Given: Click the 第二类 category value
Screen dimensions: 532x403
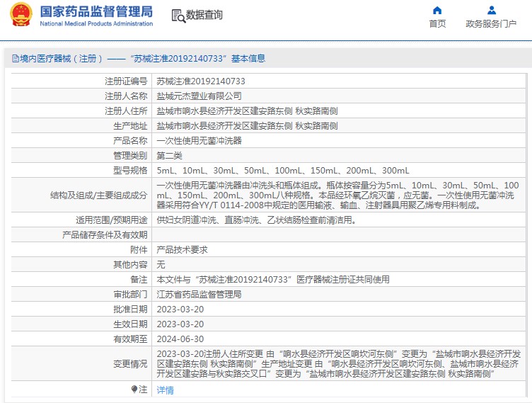Looking at the screenshot, I should (169, 156).
